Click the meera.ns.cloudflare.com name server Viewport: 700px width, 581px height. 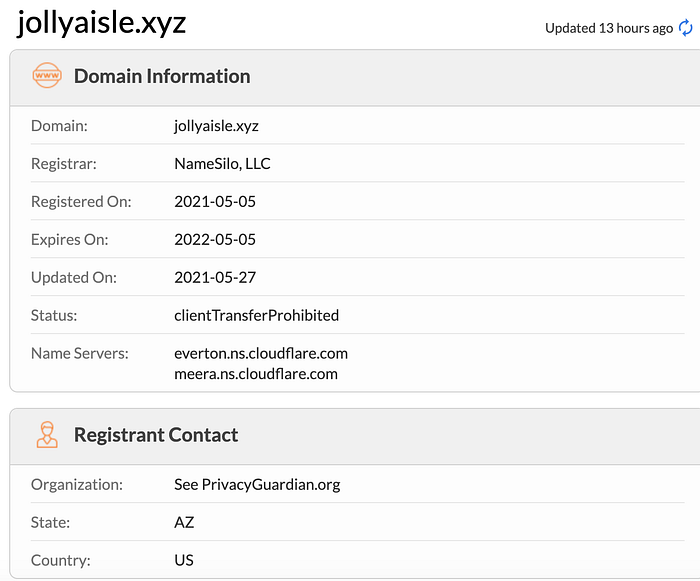(x=256, y=374)
